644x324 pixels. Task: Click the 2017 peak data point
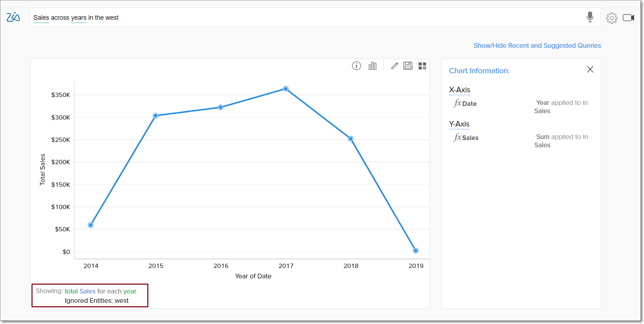click(x=286, y=89)
